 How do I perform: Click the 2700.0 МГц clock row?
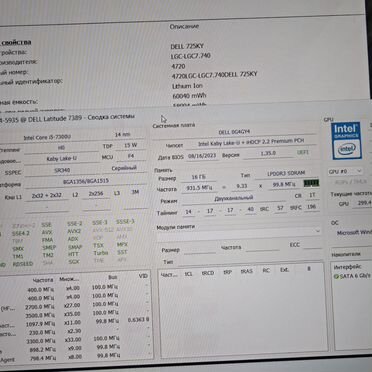41,306
